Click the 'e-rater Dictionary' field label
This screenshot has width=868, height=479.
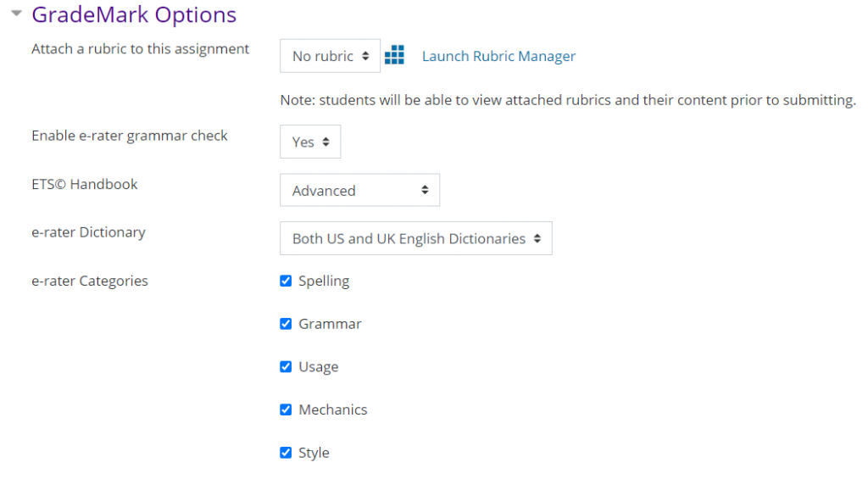(x=88, y=232)
